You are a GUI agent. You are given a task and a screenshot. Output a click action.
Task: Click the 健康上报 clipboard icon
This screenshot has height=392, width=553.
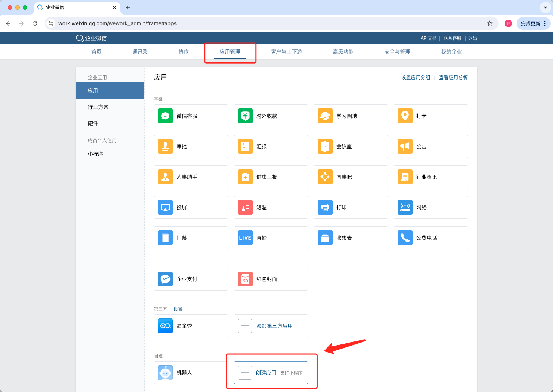(245, 177)
